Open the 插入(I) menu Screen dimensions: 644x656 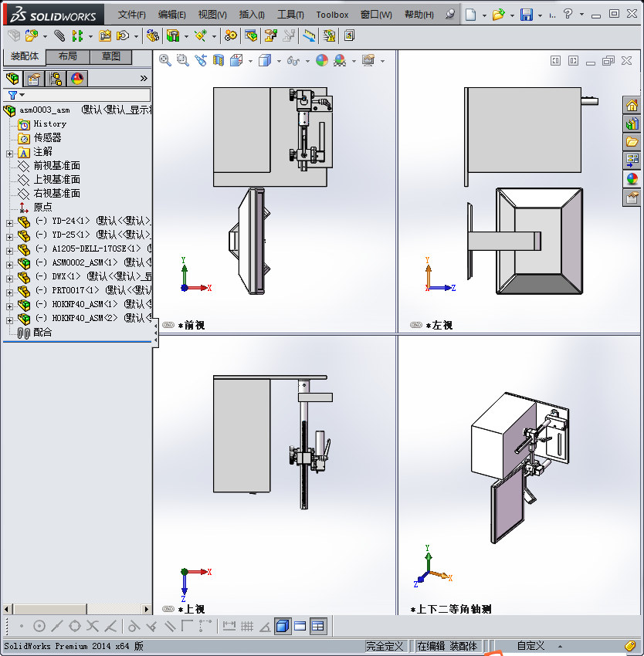(x=252, y=15)
